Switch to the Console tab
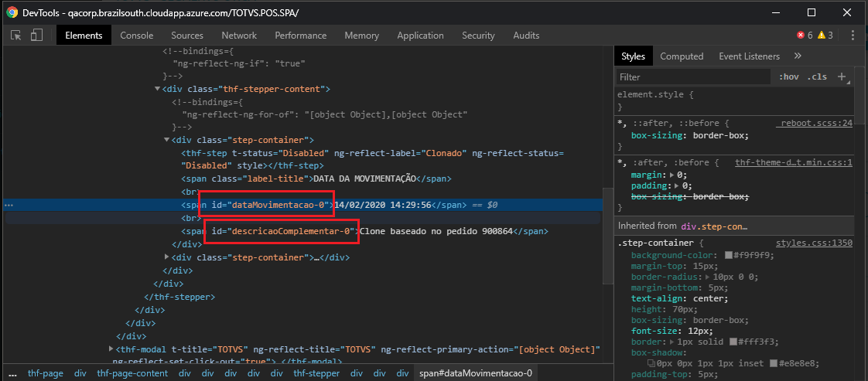The image size is (868, 381). click(x=136, y=36)
